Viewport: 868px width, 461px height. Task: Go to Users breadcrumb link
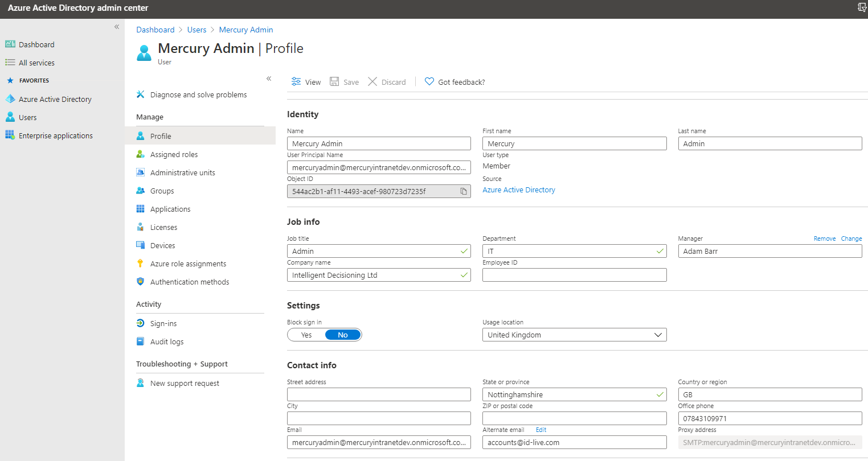[x=196, y=30]
